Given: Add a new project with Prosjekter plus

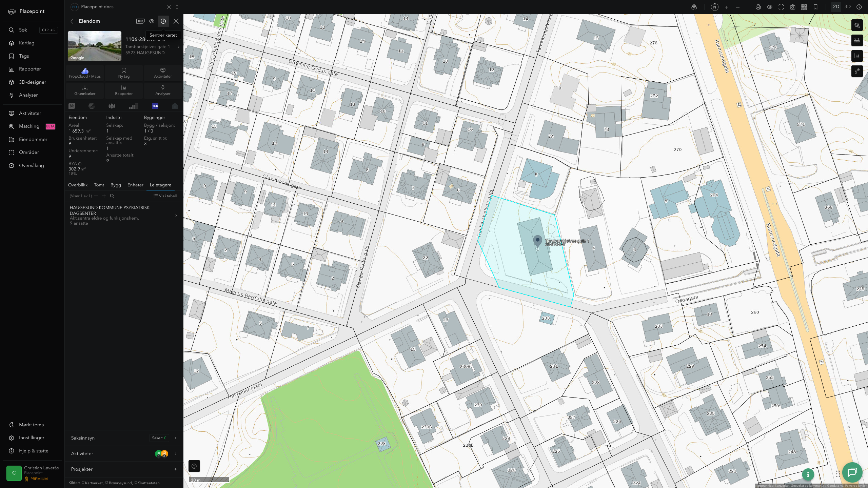Looking at the screenshot, I should (175, 469).
